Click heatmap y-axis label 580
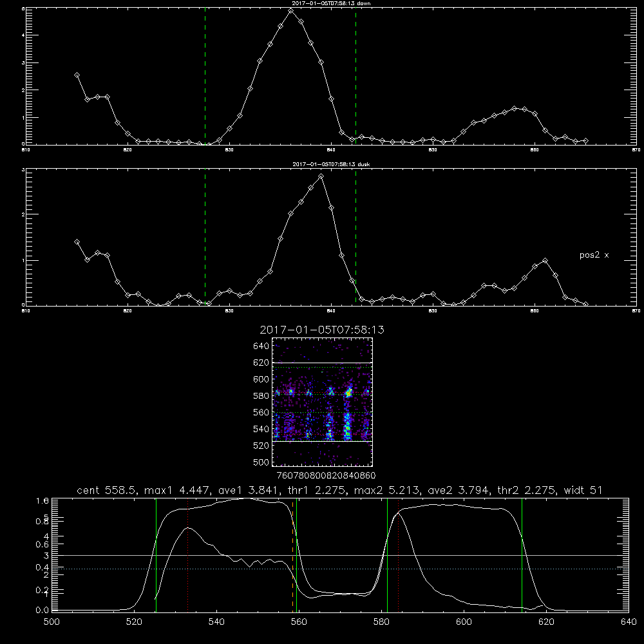This screenshot has height=644, width=644. [261, 396]
